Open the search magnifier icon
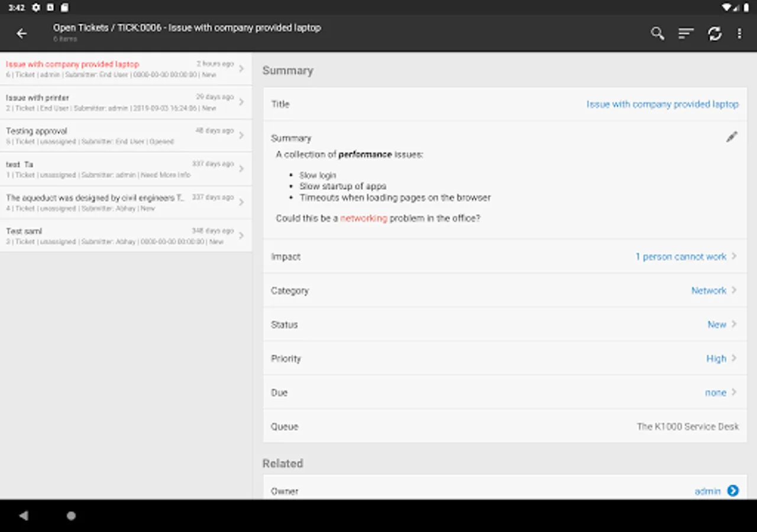The image size is (757, 532). pos(657,34)
